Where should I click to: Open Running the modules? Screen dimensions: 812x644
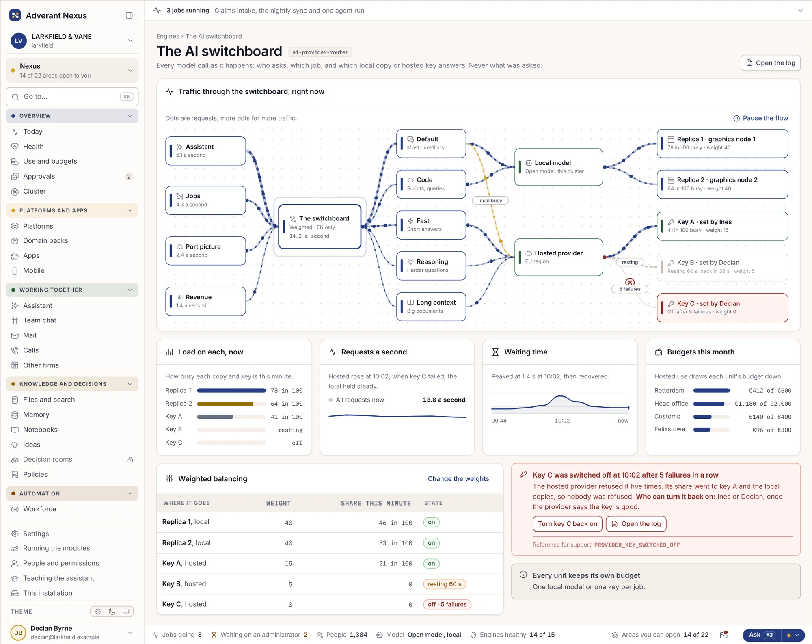coord(72,548)
